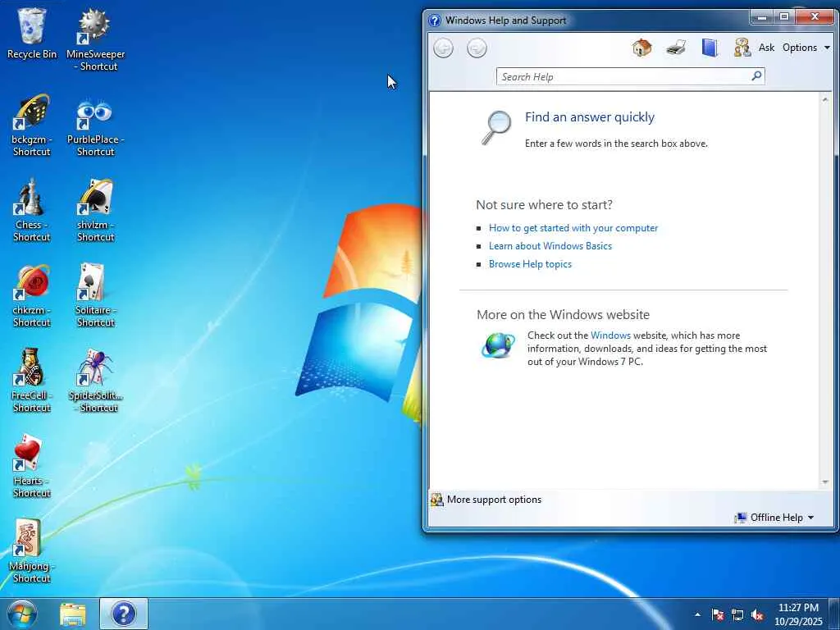
Task: Open Browse Help topics link
Action: pyautogui.click(x=530, y=264)
